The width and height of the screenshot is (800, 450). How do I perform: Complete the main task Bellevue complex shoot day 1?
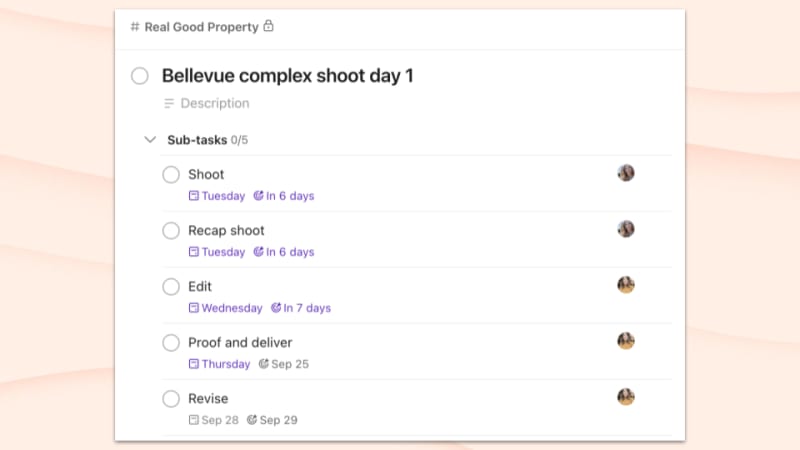pos(140,76)
